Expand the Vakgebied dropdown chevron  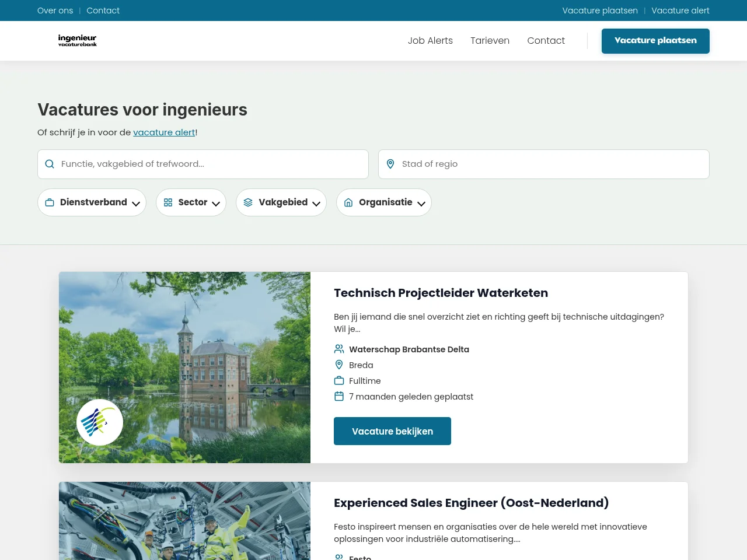[316, 204]
